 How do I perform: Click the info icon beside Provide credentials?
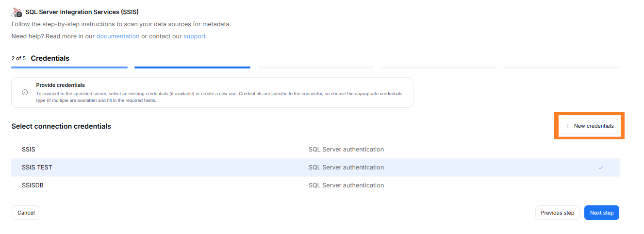25,92
